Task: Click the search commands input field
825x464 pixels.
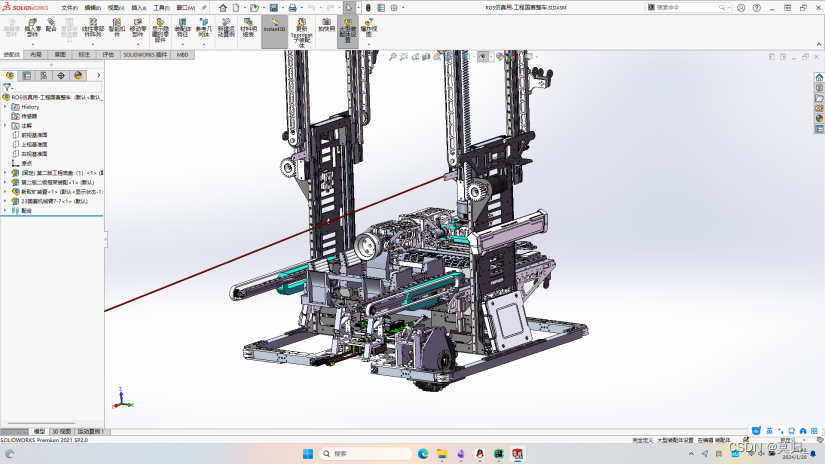Action: (x=688, y=7)
